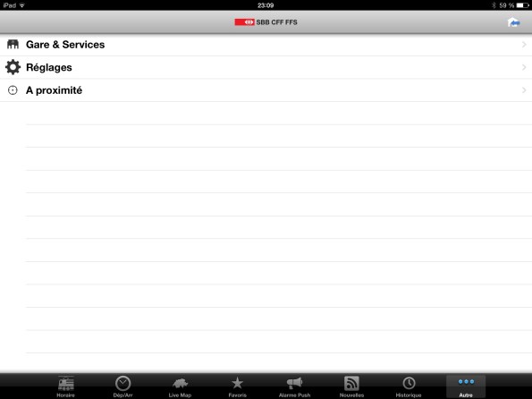This screenshot has width=532, height=399.
Task: Click the gear icon beside Réglages
Action: tap(13, 67)
